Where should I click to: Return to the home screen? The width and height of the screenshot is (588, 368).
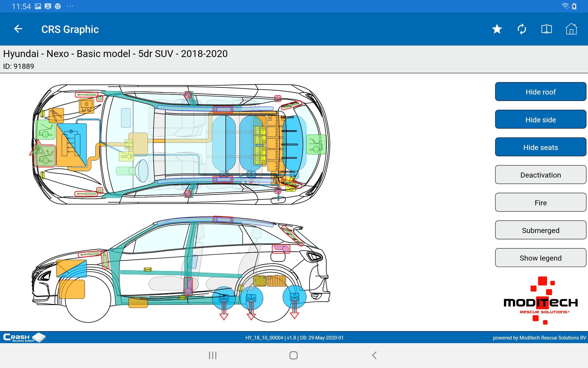click(571, 29)
